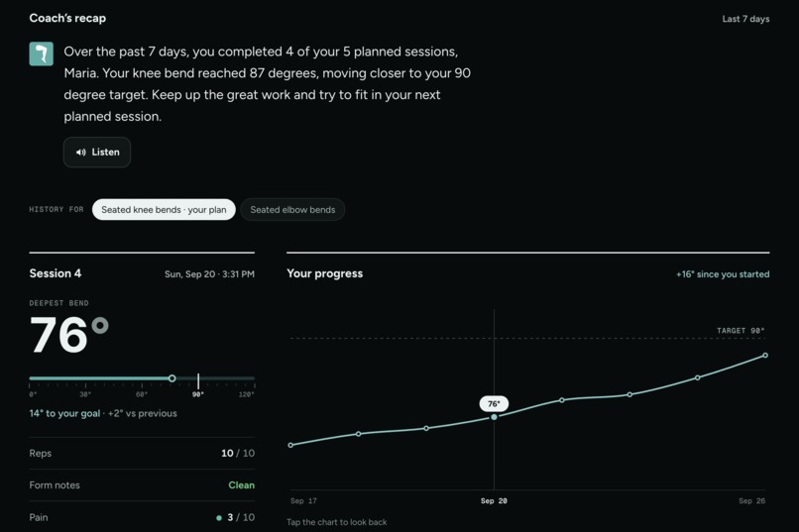
Task: Select the Sep 17 data point on the chart
Action: tap(291, 445)
